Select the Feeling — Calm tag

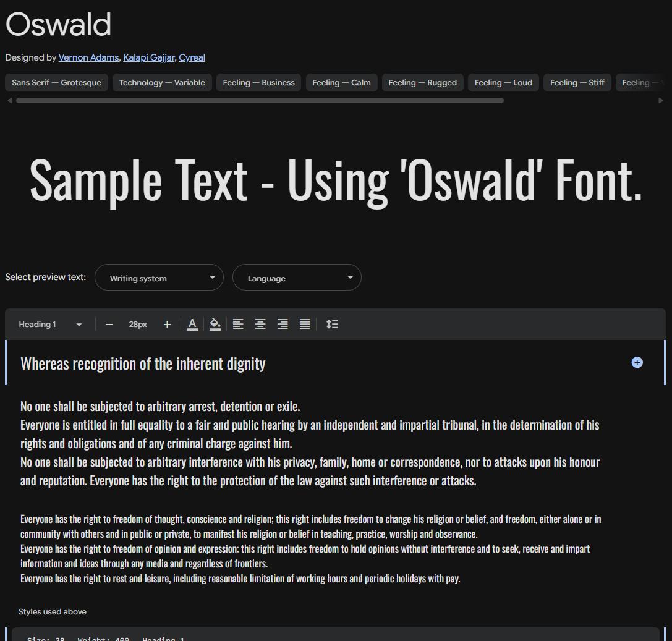[x=342, y=83]
